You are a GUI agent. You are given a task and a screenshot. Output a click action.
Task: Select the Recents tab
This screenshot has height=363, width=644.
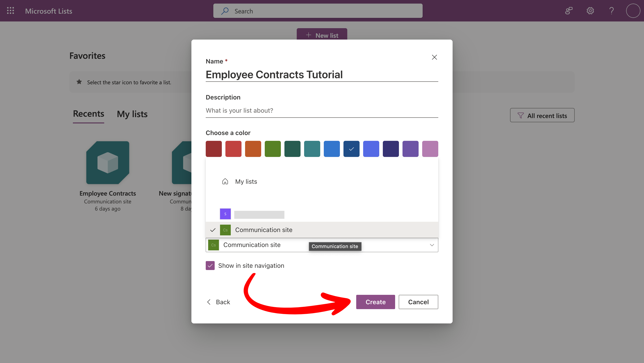tap(89, 114)
